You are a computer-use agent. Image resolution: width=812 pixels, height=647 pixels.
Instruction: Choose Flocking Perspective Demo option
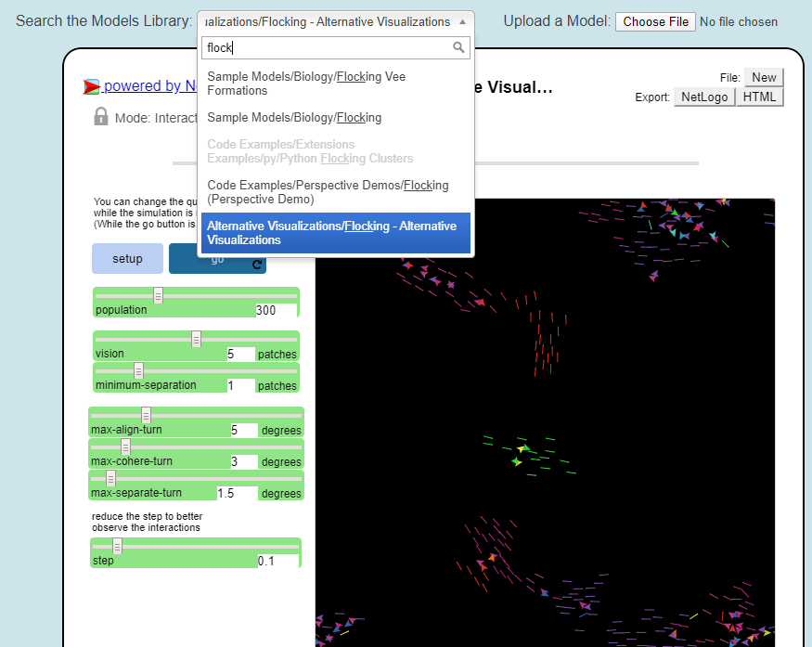click(328, 192)
